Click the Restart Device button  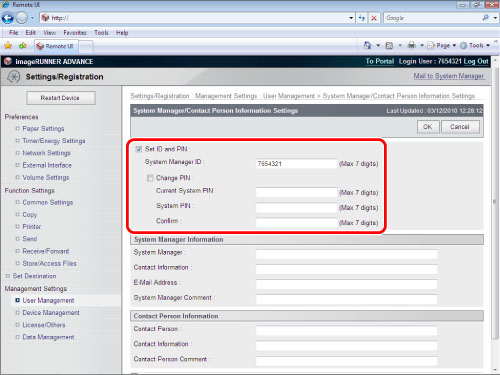coord(60,98)
